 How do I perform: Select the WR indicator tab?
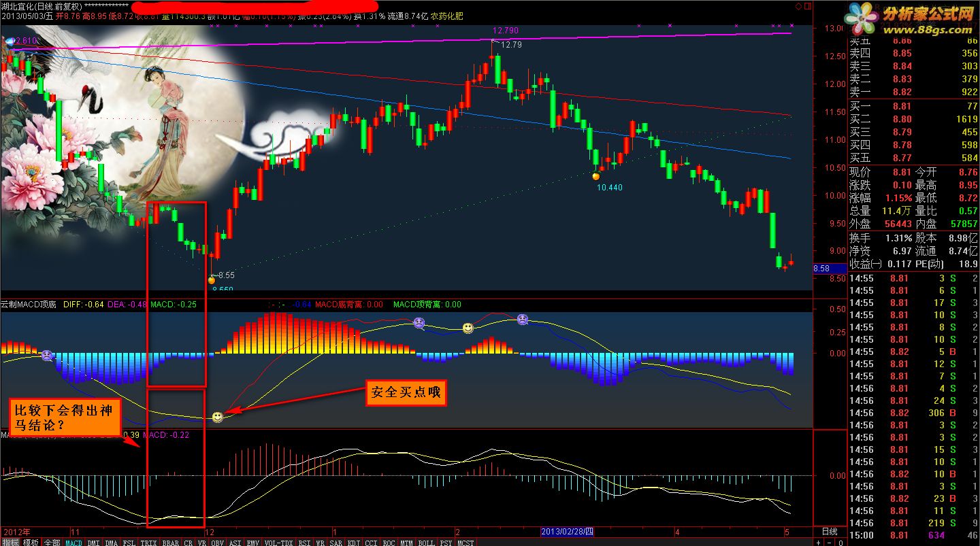coord(320,543)
